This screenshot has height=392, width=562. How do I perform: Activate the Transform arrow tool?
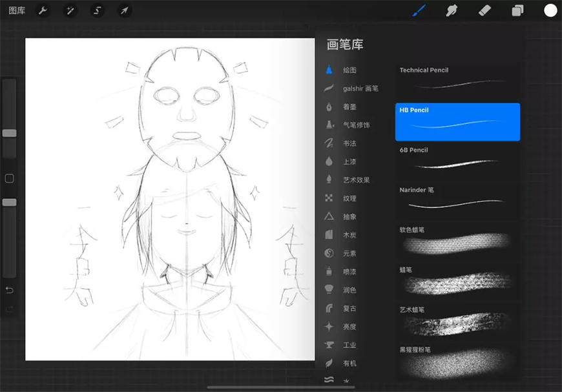(125, 11)
